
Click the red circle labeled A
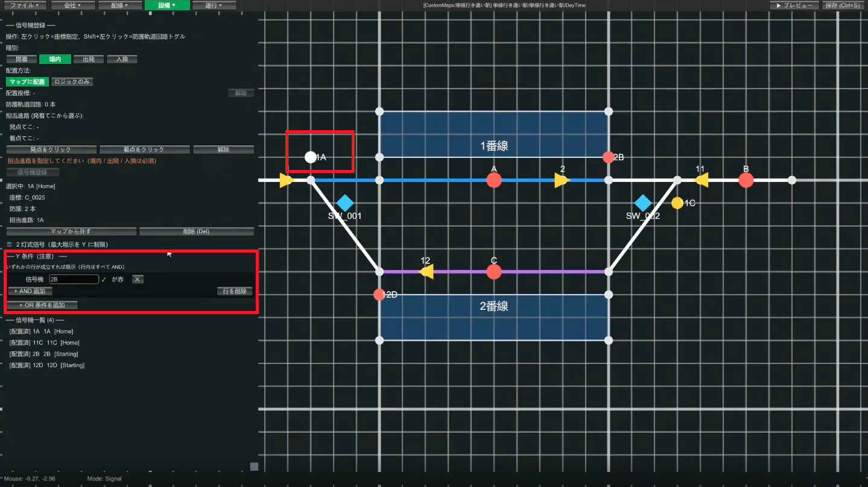(x=494, y=180)
